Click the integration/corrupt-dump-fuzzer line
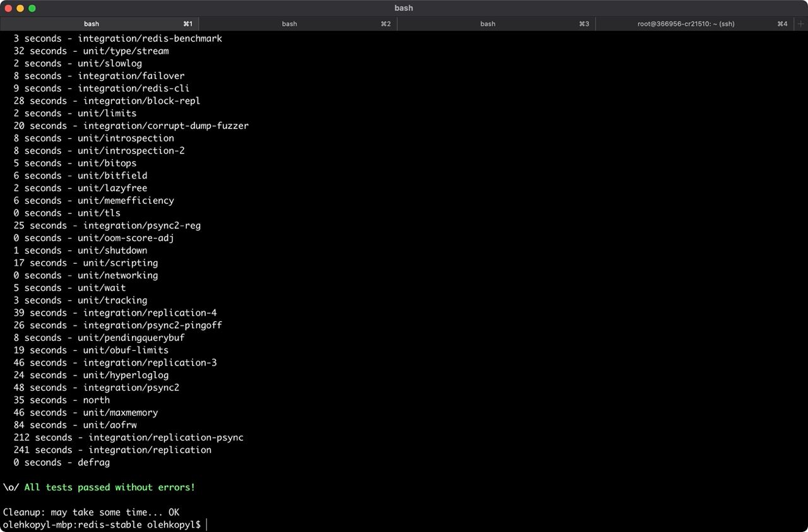 [131, 126]
